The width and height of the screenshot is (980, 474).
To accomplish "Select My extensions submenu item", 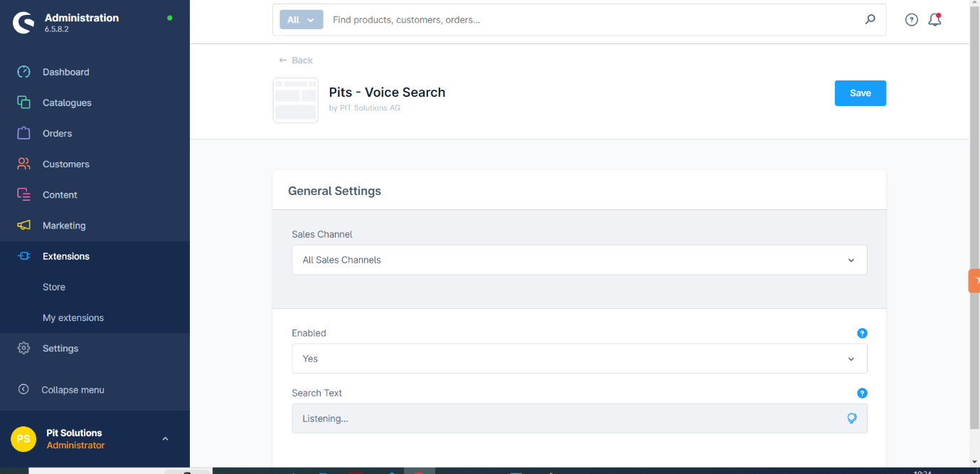I will pos(73,317).
